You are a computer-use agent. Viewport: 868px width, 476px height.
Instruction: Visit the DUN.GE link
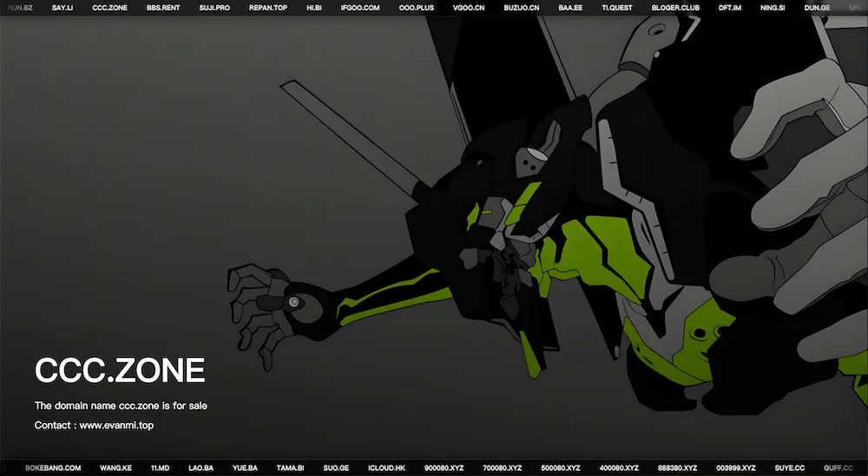[817, 8]
